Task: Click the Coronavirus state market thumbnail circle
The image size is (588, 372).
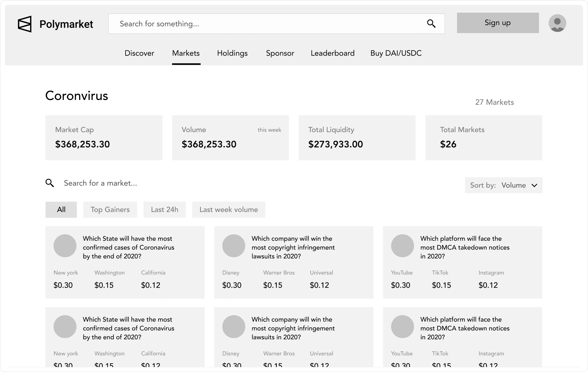Action: tap(65, 246)
